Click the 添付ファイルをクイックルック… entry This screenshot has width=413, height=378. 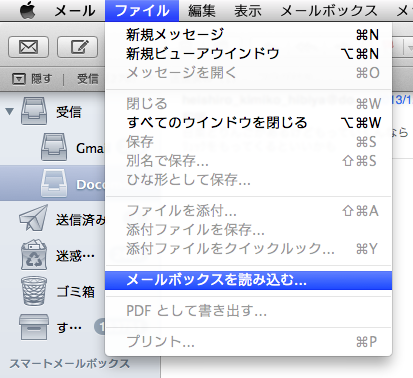click(248, 249)
